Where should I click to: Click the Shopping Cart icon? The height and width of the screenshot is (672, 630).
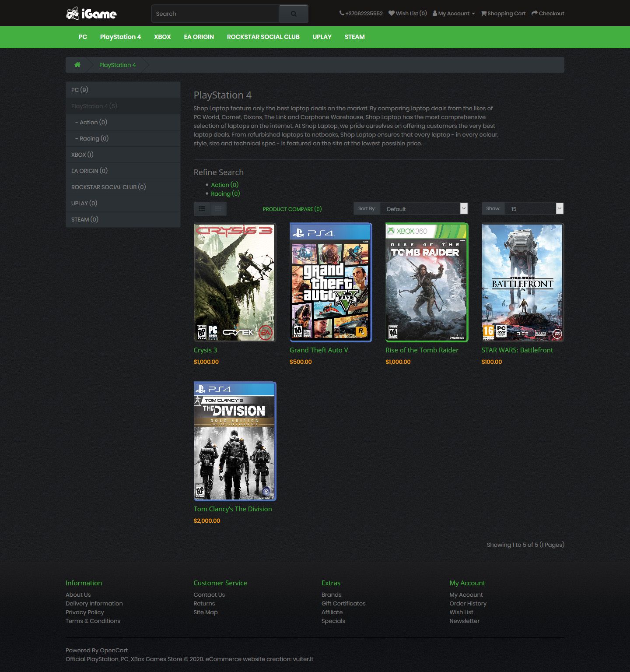pos(484,13)
